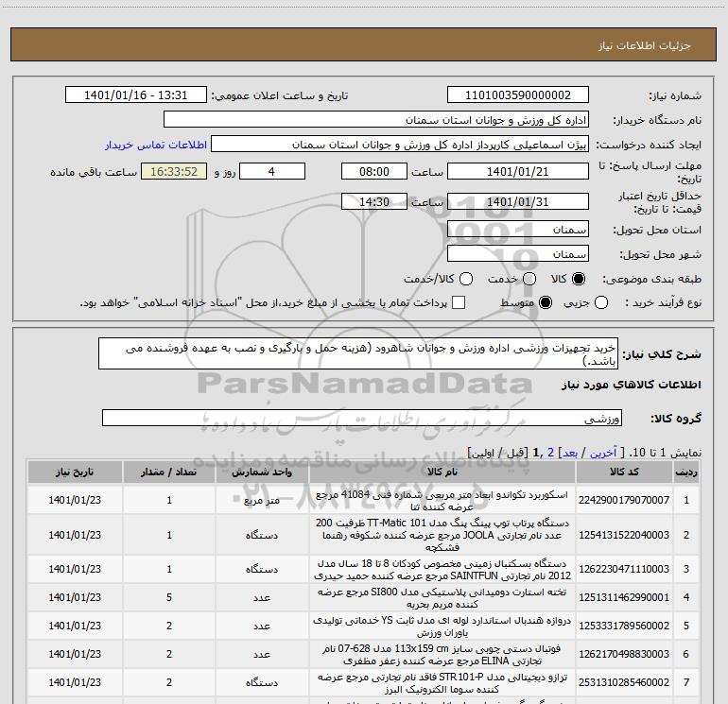The height and width of the screenshot is (704, 728).
Task: Click the announcement date field 1401/01/16
Action: coord(136,94)
